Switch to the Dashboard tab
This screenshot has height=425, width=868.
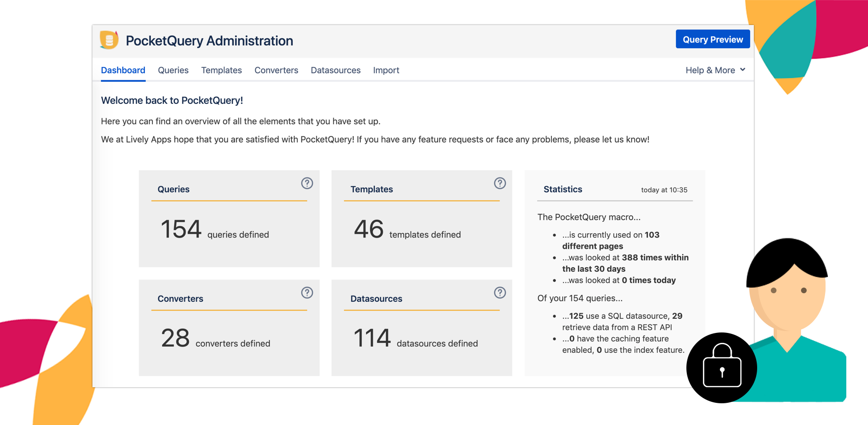click(x=123, y=70)
